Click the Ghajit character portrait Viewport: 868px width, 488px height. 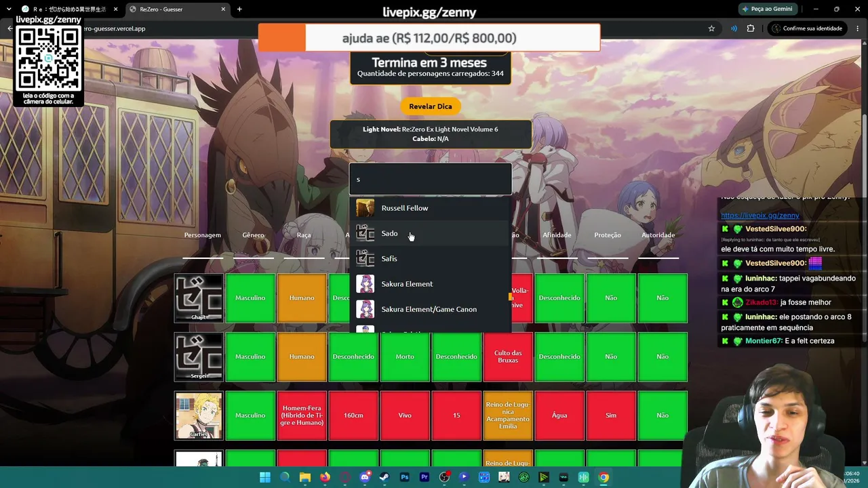(x=199, y=298)
